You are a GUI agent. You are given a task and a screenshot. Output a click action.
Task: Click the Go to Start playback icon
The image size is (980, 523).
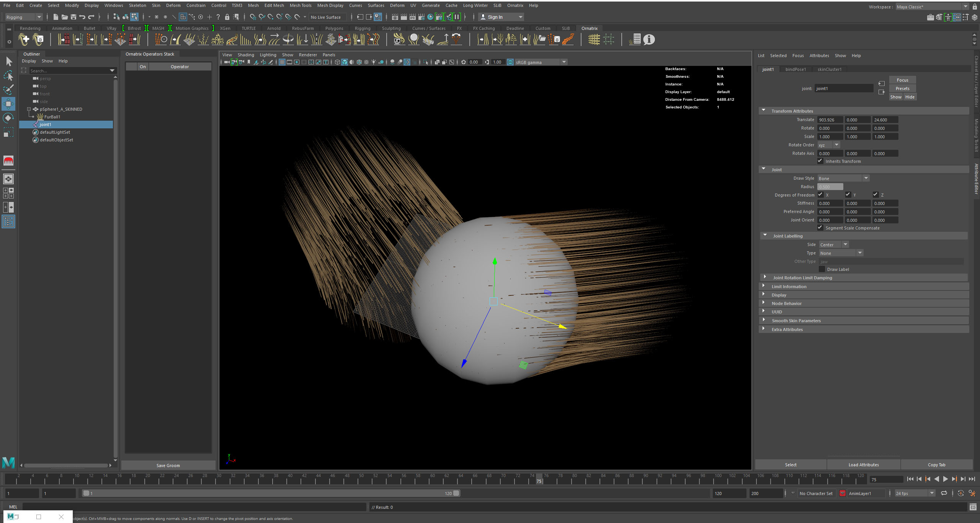[x=910, y=479]
